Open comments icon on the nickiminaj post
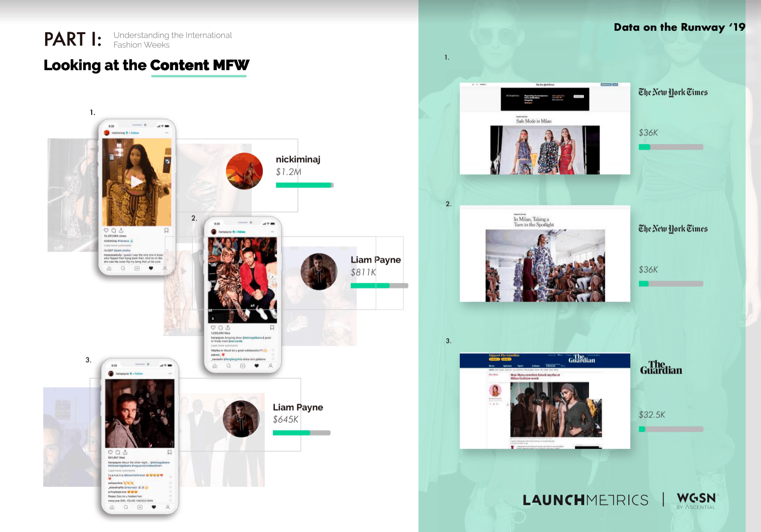This screenshot has width=761, height=532. (x=114, y=230)
